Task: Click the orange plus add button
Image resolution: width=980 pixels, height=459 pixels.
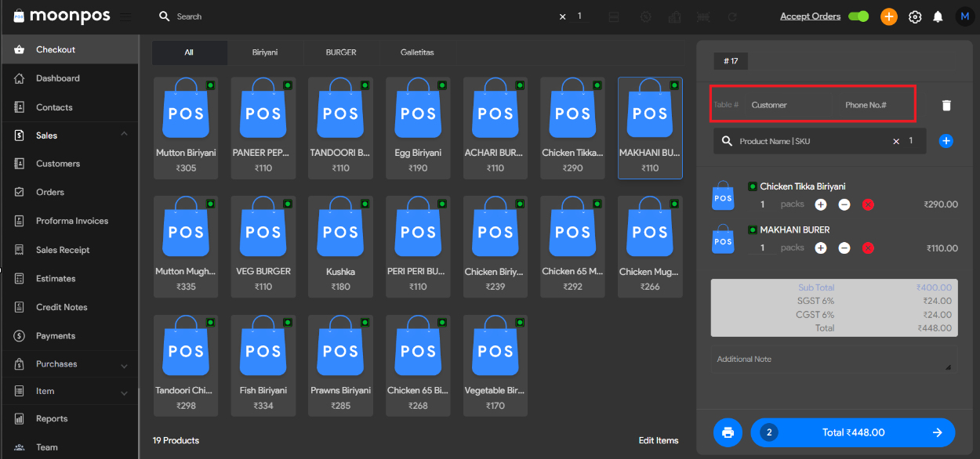Action: click(x=888, y=16)
